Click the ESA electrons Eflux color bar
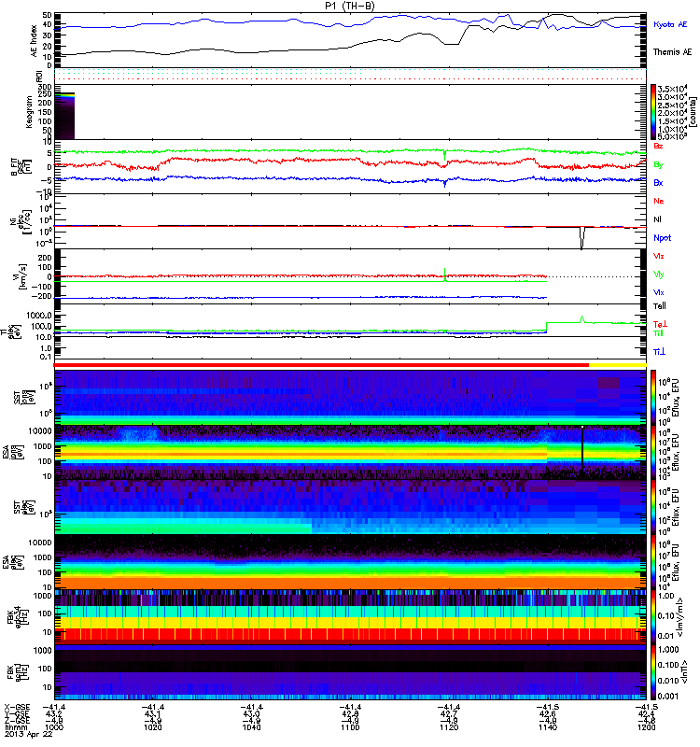This screenshot has width=700, height=747. tap(653, 562)
